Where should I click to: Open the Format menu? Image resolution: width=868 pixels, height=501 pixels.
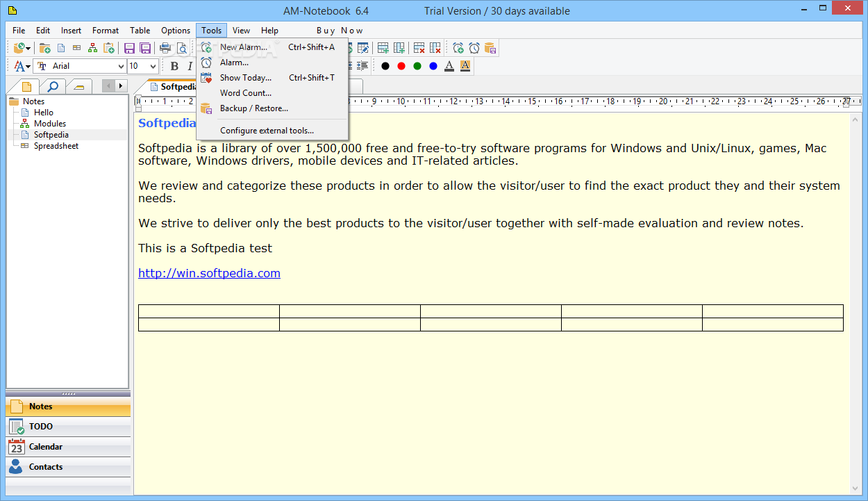point(106,31)
